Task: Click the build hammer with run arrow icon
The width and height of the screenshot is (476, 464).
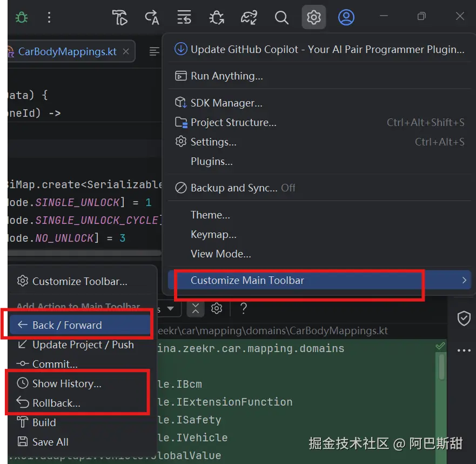Action: pyautogui.click(x=120, y=17)
